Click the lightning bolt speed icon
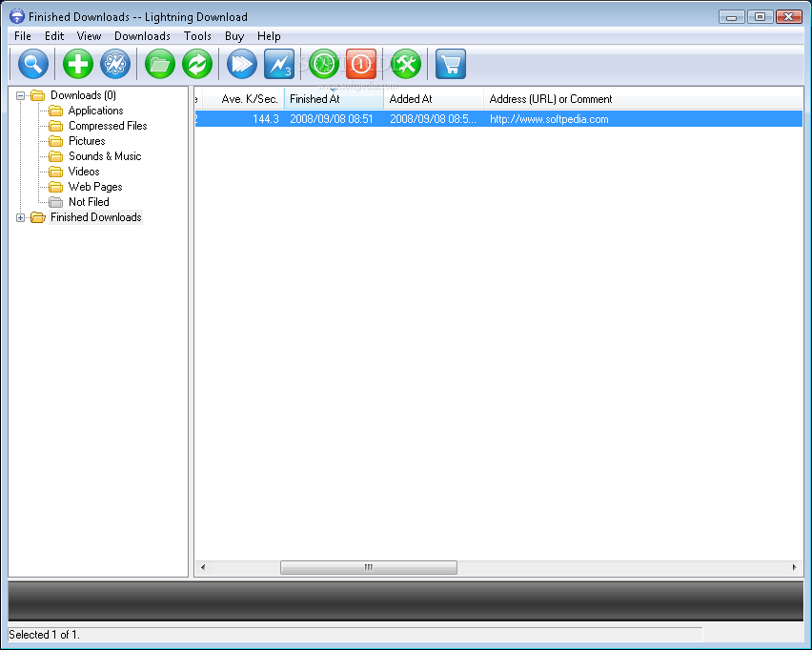This screenshot has height=650, width=812. point(279,64)
